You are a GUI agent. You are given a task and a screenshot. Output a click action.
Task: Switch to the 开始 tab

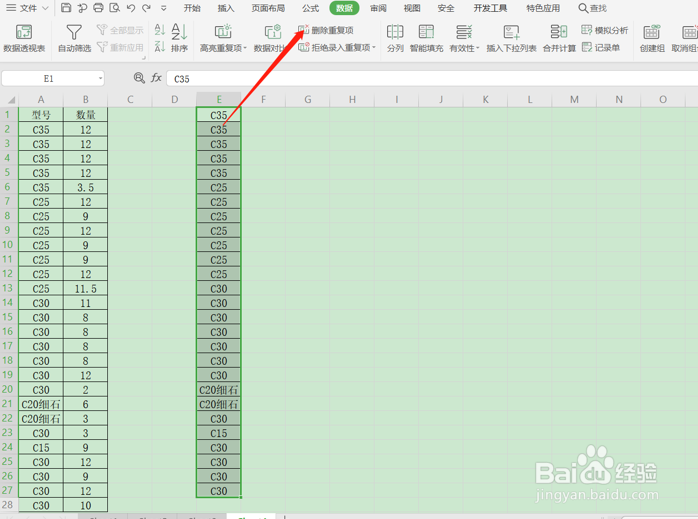(192, 8)
